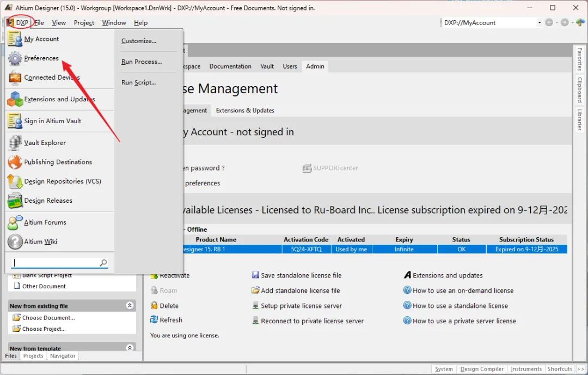This screenshot has height=375, width=588.
Task: Click help icon for on-demand license
Action: pos(407,290)
